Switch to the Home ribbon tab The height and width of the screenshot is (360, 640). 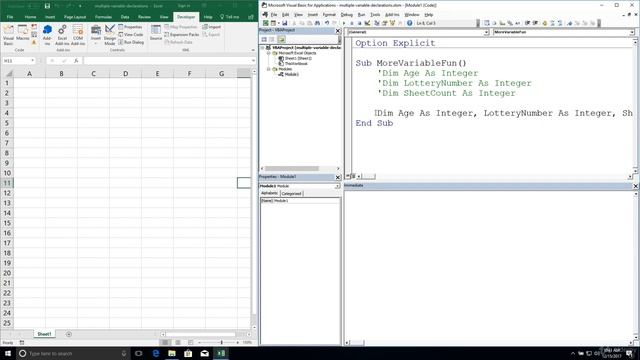point(30,17)
